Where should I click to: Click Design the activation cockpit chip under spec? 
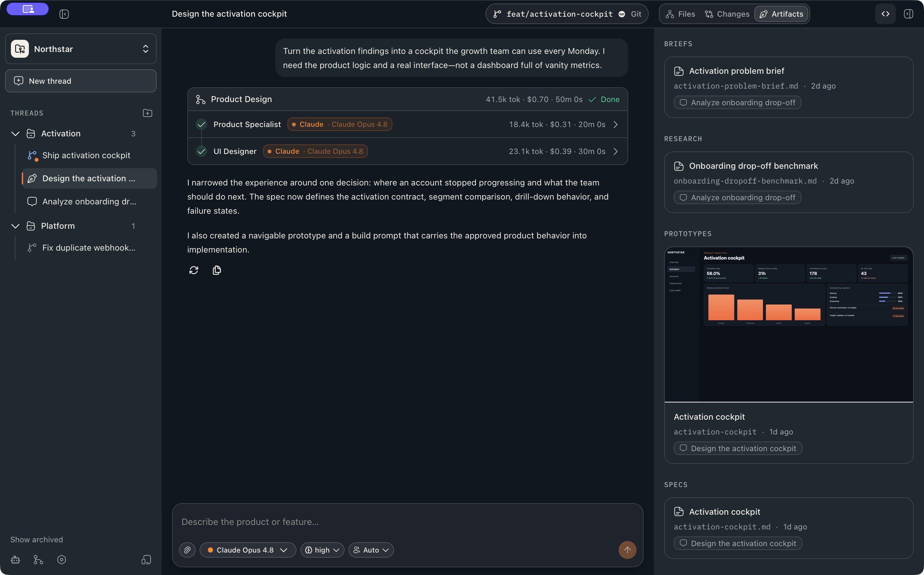(x=738, y=544)
